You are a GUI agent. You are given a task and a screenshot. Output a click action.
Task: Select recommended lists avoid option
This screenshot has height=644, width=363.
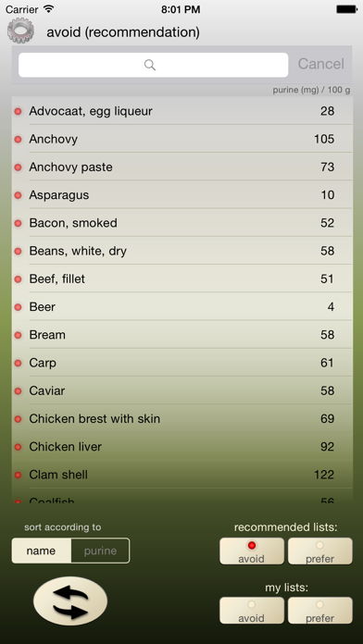pyautogui.click(x=252, y=551)
